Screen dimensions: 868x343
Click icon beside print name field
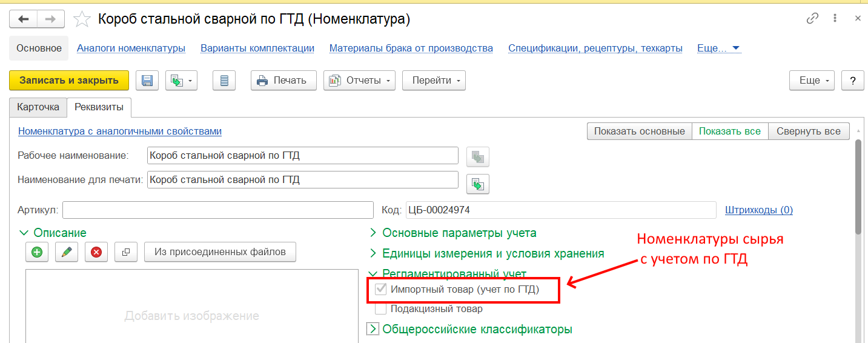click(477, 183)
